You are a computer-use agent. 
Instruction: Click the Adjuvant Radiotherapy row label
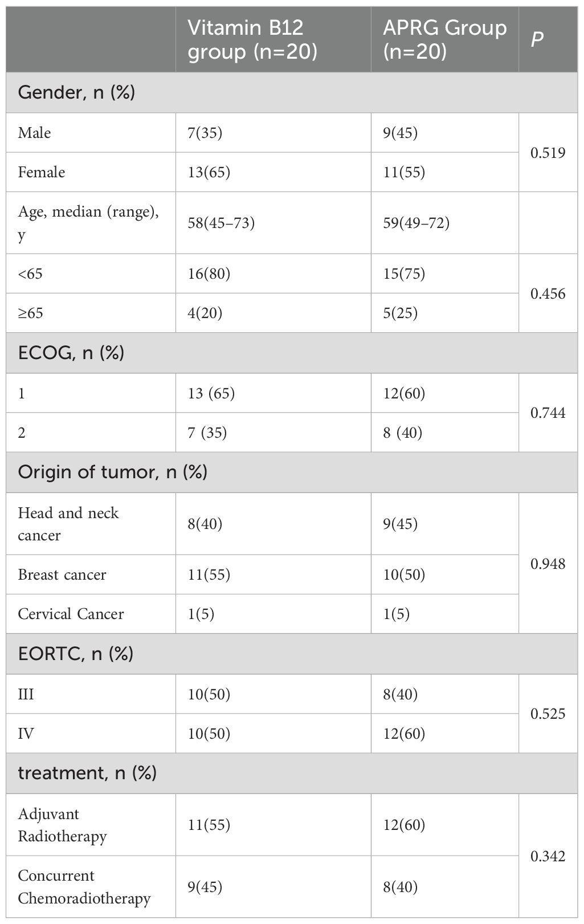pos(63,825)
